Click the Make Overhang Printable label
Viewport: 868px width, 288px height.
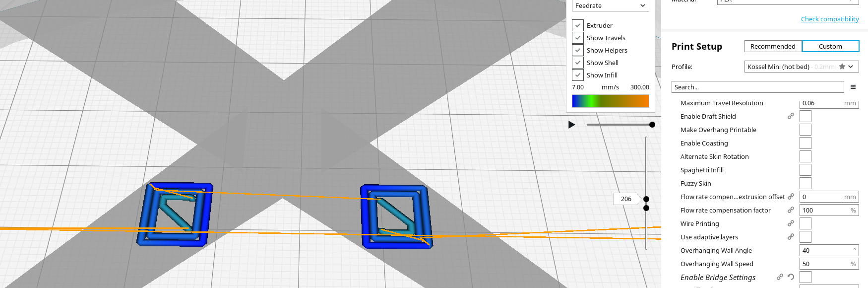pos(718,130)
